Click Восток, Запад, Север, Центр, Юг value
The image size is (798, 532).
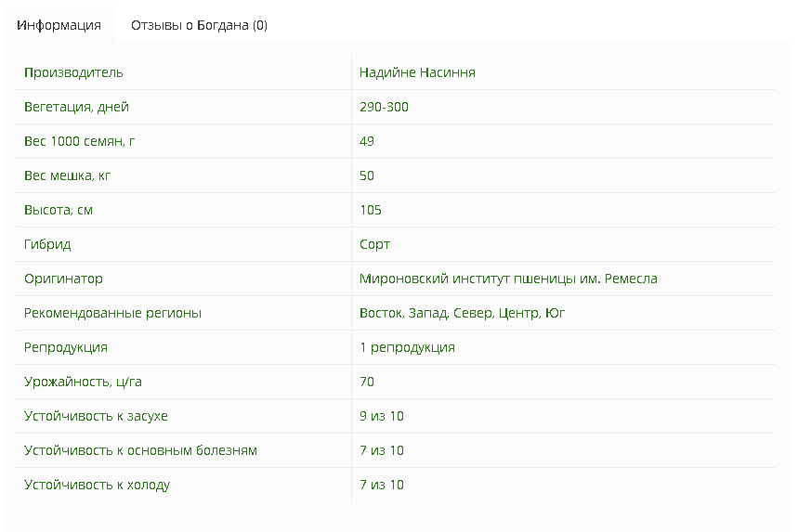(462, 313)
